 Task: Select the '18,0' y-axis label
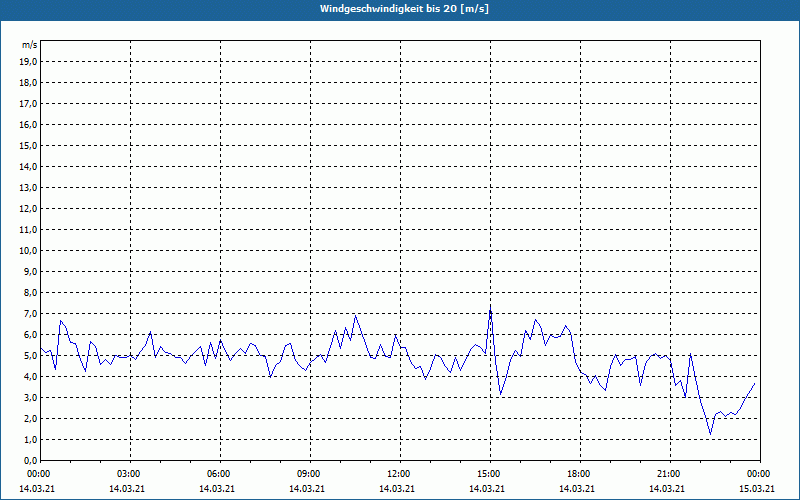tap(29, 83)
